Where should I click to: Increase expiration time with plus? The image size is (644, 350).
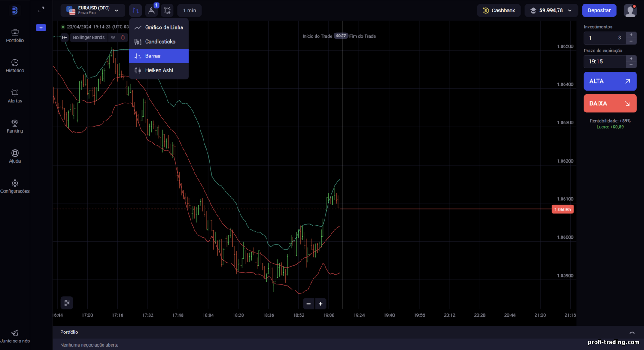pos(631,58)
